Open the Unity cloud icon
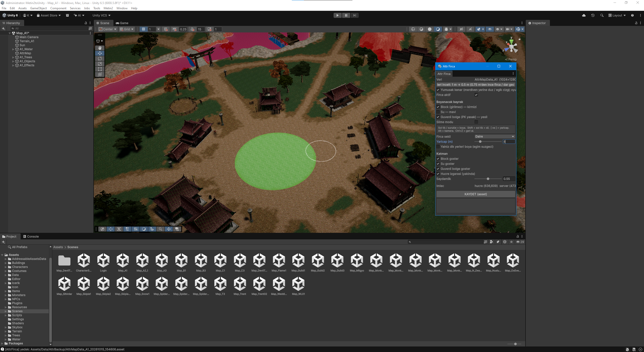 [584, 15]
